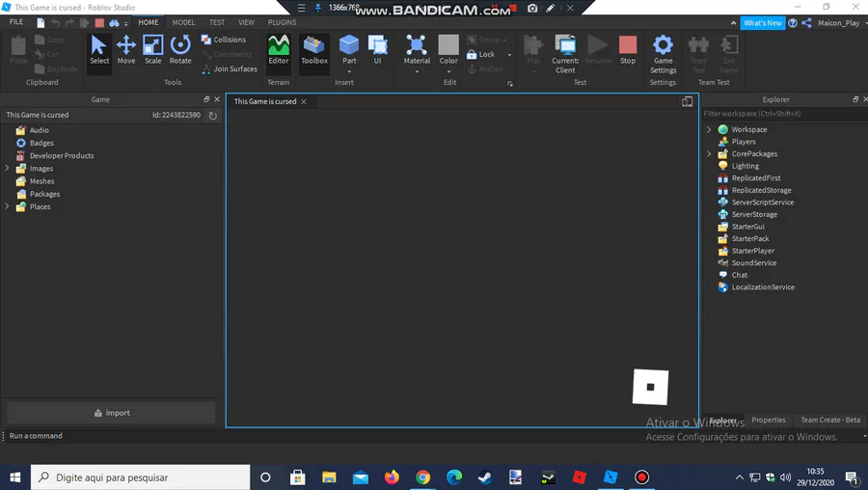Open Google Chrome from taskbar

(x=423, y=477)
